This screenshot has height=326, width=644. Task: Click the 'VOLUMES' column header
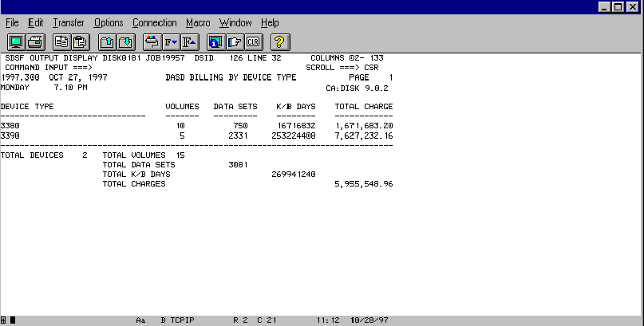tap(183, 107)
